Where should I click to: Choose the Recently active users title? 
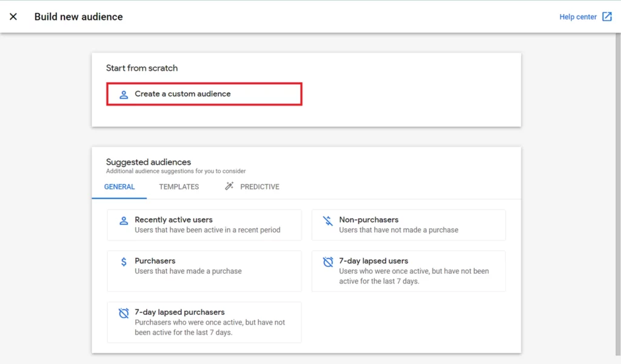click(x=173, y=220)
